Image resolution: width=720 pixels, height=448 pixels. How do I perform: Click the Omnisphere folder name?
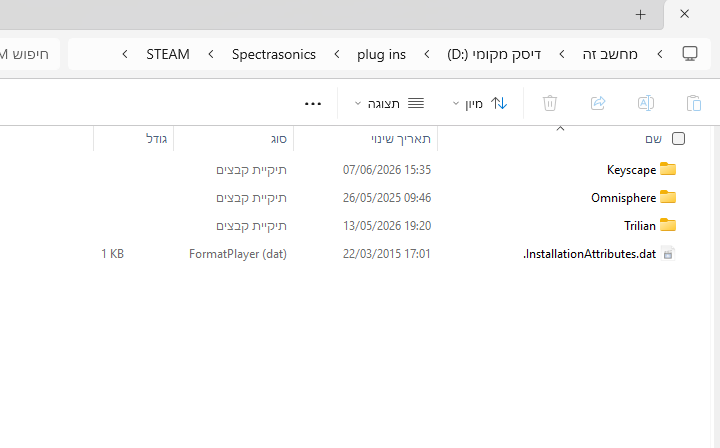[x=624, y=198]
